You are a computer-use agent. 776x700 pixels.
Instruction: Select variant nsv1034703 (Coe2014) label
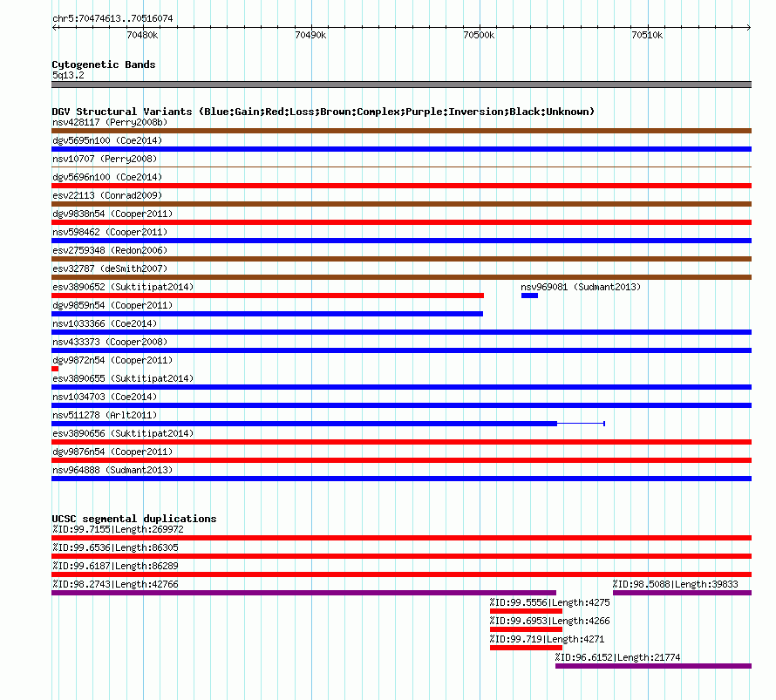click(105, 397)
